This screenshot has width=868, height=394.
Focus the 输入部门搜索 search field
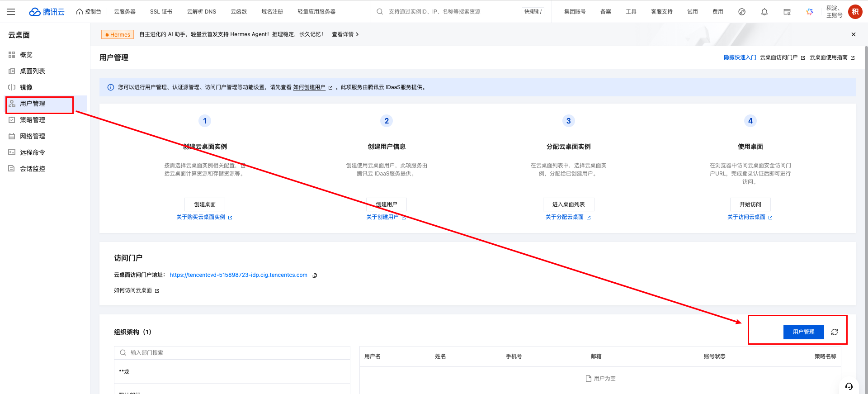(x=232, y=353)
